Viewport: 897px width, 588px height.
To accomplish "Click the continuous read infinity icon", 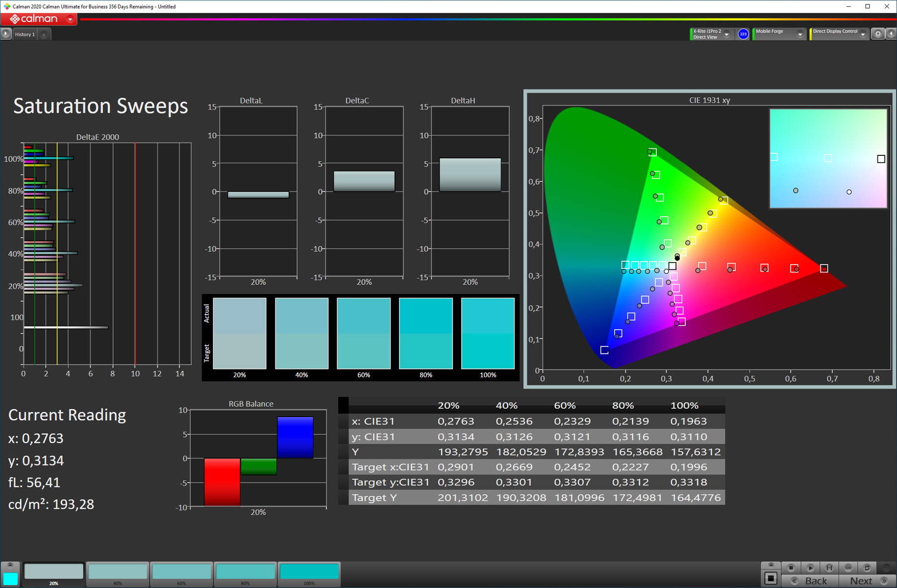I will coord(848,567).
